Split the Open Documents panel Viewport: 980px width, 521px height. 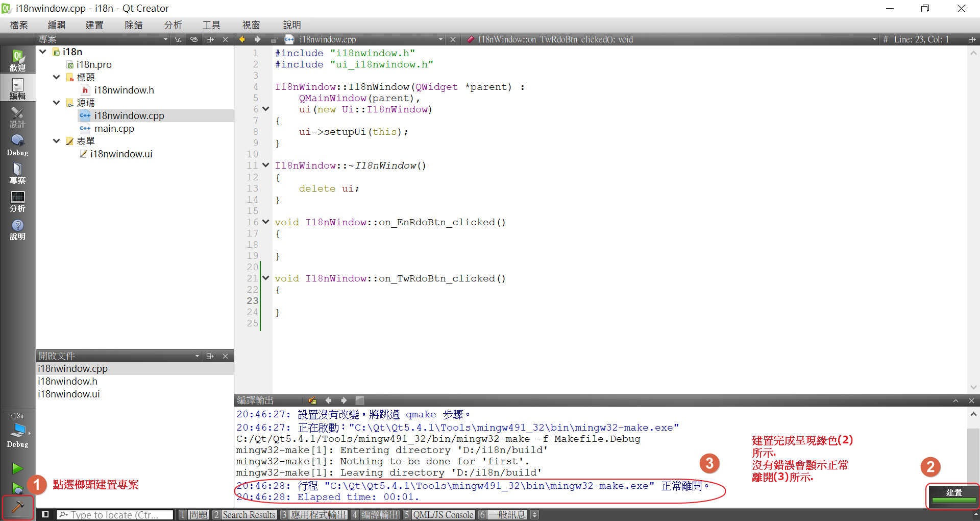click(210, 356)
